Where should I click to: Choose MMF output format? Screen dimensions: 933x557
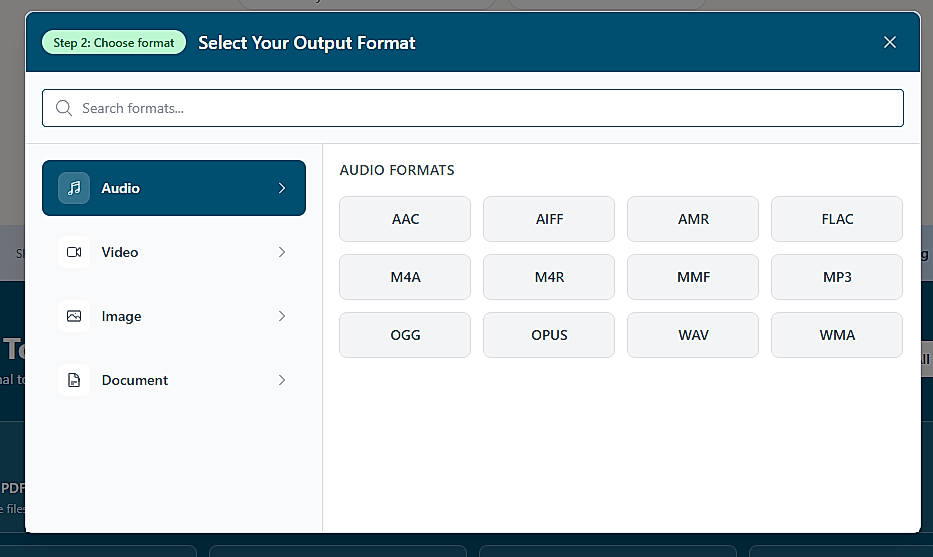(x=693, y=277)
